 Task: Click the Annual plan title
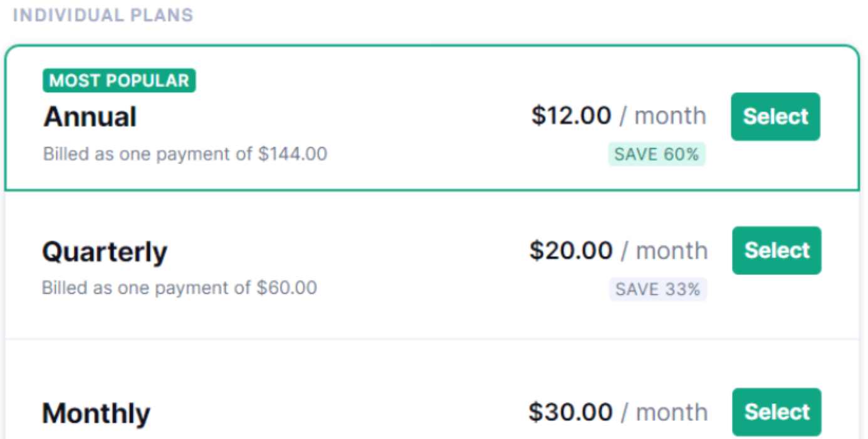pos(90,116)
